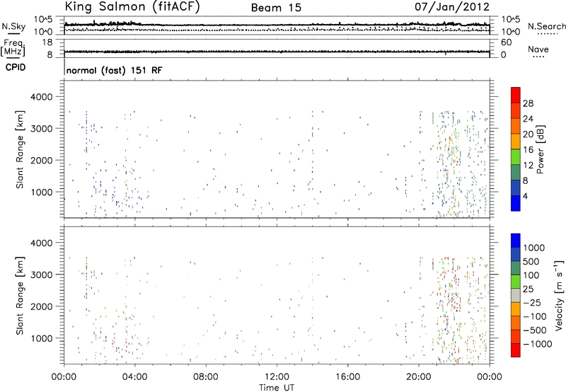Click the 16:00 time tick label
Viewport: 566px width, 392px height.
[347, 377]
